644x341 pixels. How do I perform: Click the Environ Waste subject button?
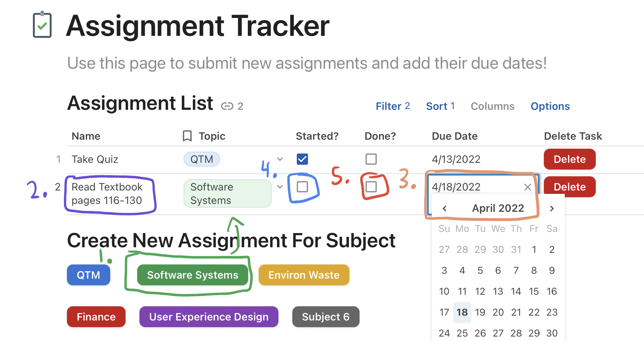[303, 275]
